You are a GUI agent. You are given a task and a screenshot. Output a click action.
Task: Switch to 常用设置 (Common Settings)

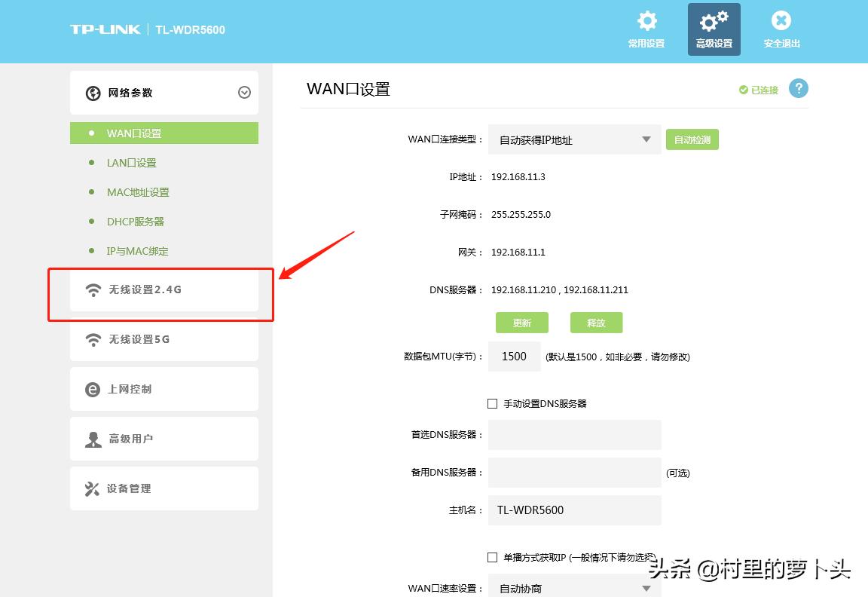[x=646, y=29]
